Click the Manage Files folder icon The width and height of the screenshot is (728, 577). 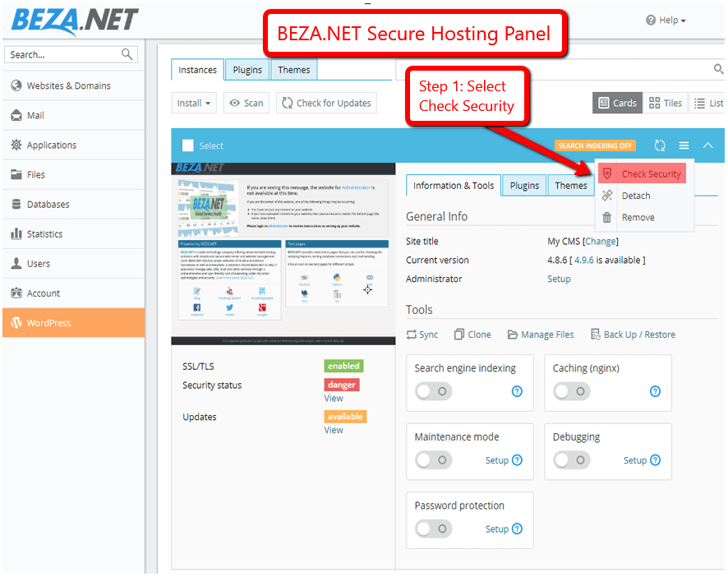(x=513, y=335)
